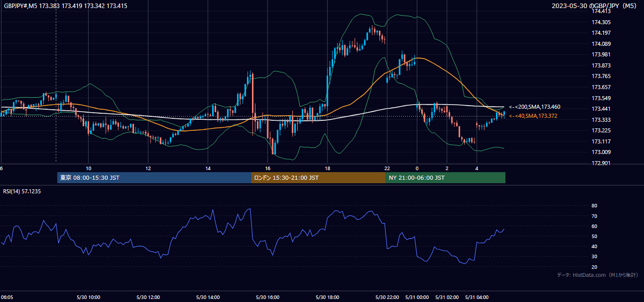
Task: Click price axis value 174.305
Action: pyautogui.click(x=601, y=22)
